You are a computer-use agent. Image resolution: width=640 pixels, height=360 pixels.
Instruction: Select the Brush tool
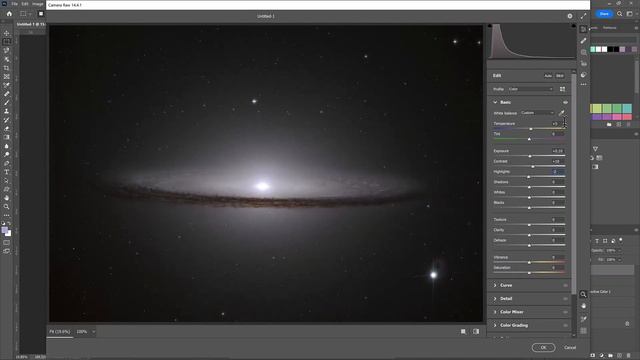[x=7, y=102]
